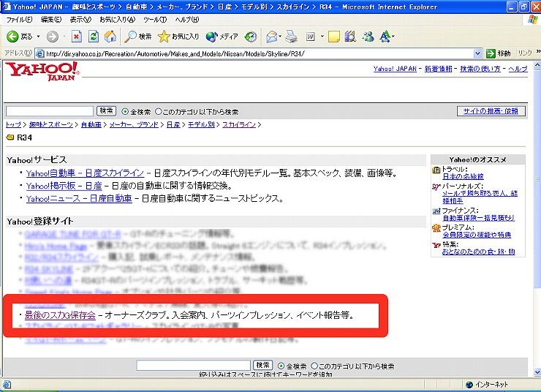Click the 日本の名旅館 link
541x392 pixels.
point(463,176)
